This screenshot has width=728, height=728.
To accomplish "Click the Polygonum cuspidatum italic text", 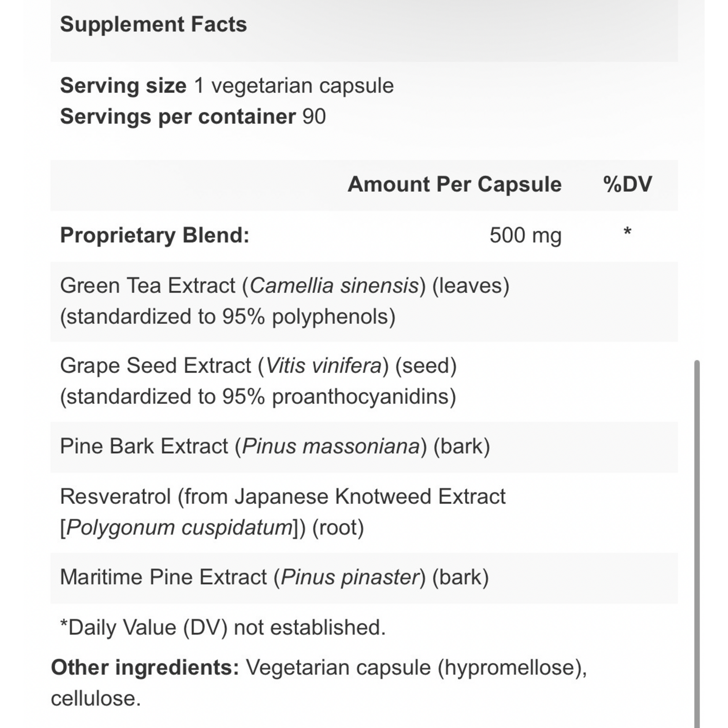I will pos(179,528).
